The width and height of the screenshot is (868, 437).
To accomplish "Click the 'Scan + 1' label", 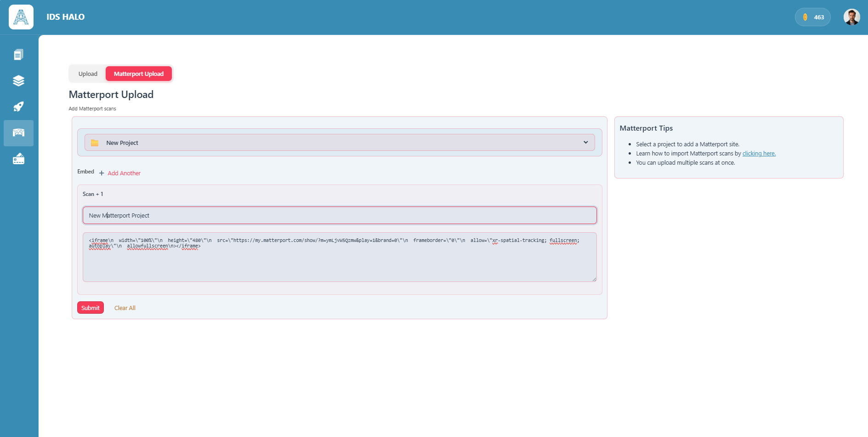I will click(93, 194).
